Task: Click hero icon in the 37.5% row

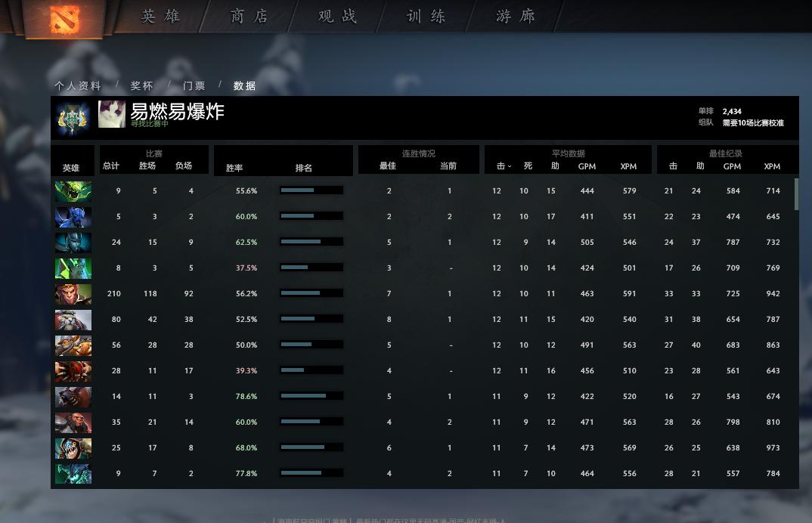Action: (73, 268)
